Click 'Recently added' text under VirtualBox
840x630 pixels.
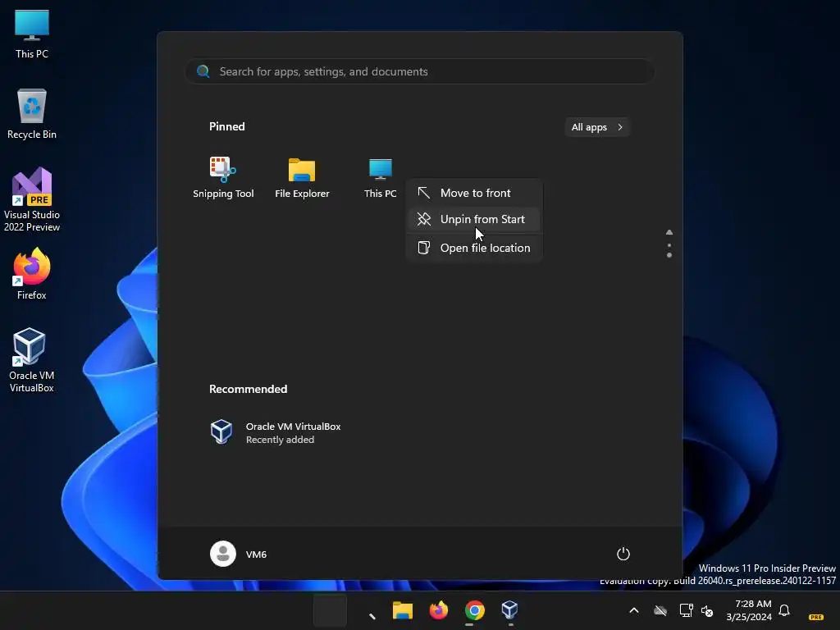[x=280, y=440]
